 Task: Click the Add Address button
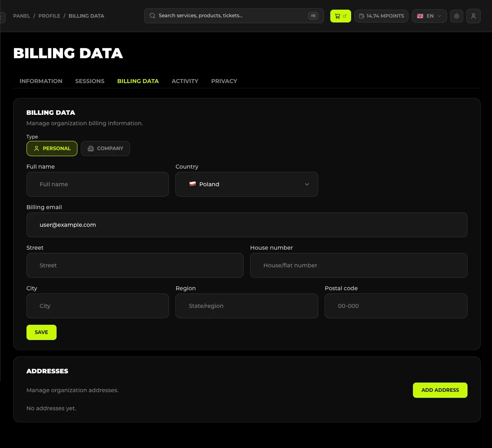(440, 390)
